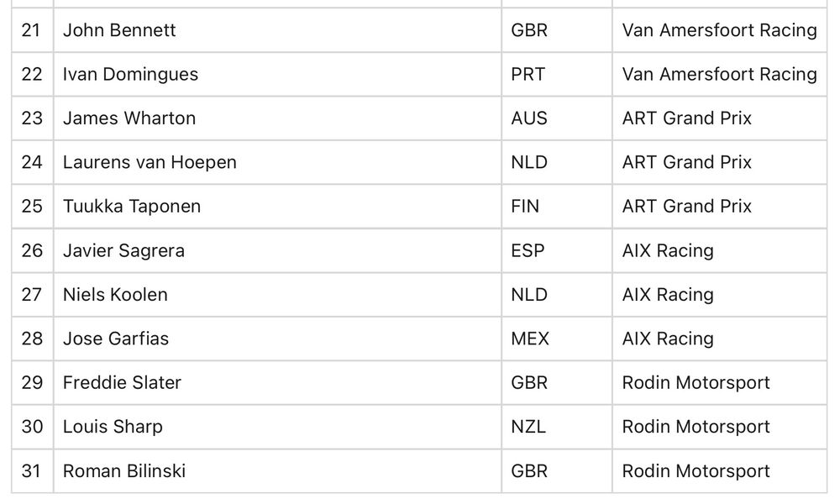Click the Laurens van Hoepen entry

click(150, 162)
